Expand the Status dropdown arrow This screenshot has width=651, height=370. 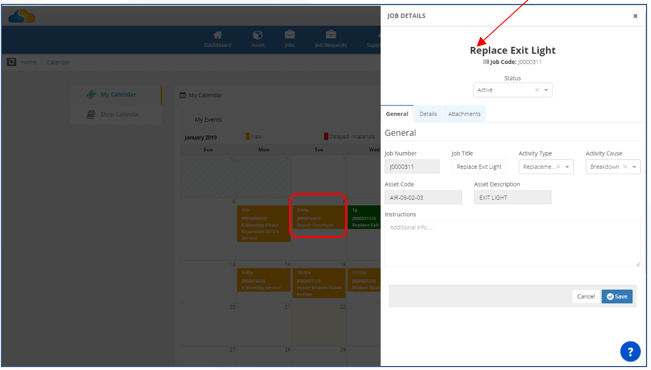click(x=546, y=90)
